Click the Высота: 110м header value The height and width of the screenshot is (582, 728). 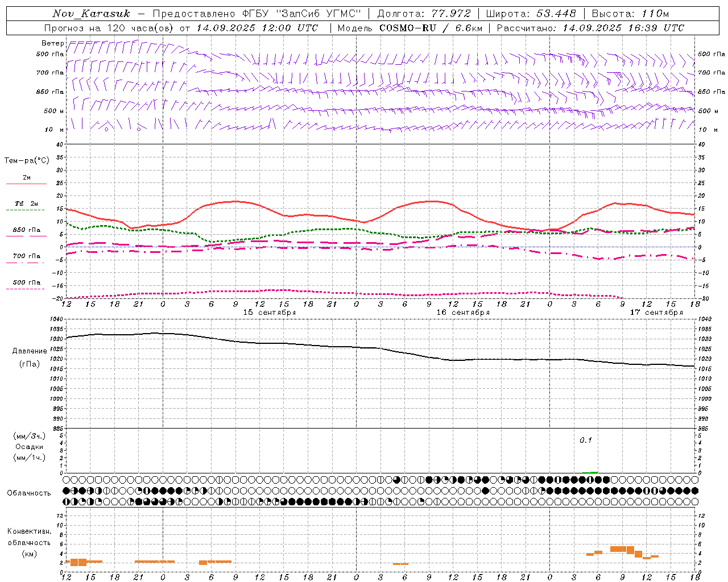(x=630, y=14)
